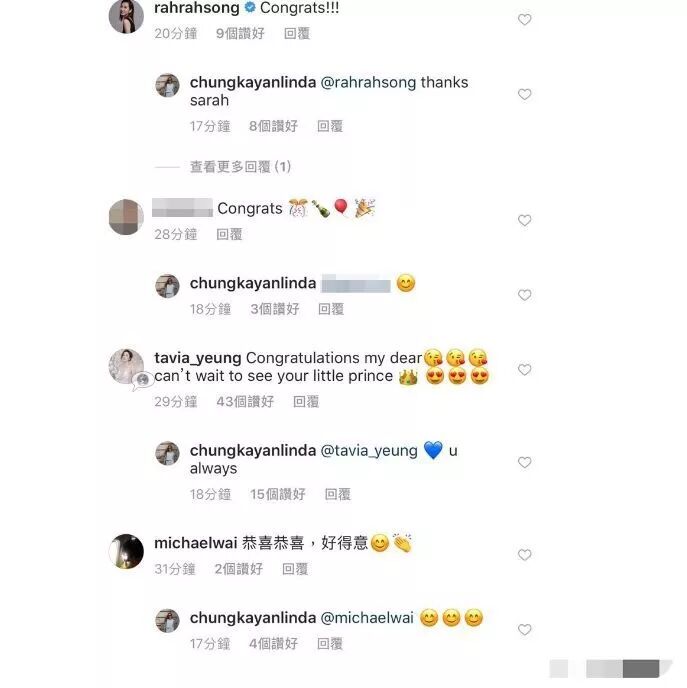This screenshot has width=687, height=688.
Task: Reply (回覆) to tavia_yeung's comment
Action: click(306, 401)
